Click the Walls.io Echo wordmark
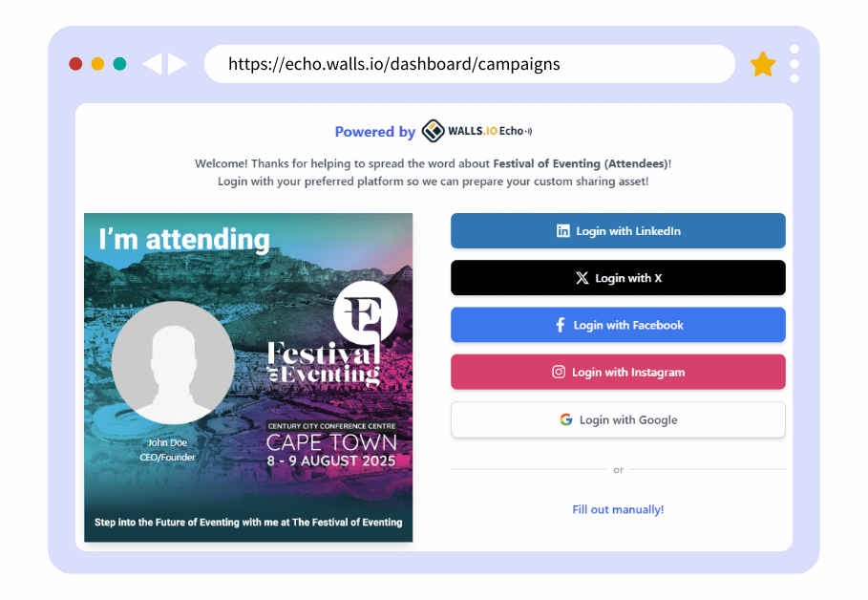The width and height of the screenshot is (868, 600). pos(490,131)
